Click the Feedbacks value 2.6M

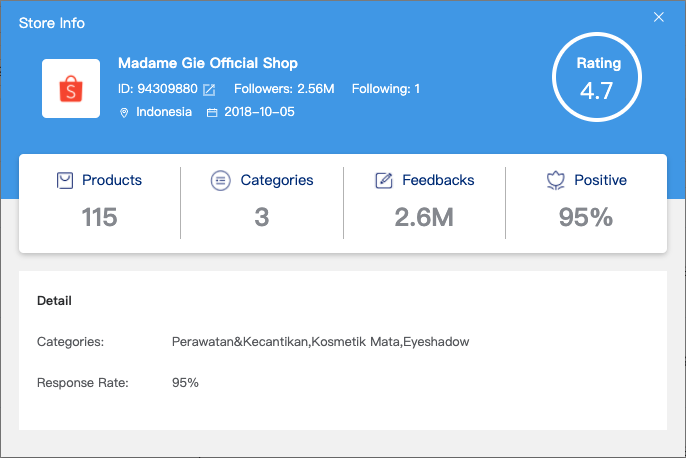tap(424, 217)
